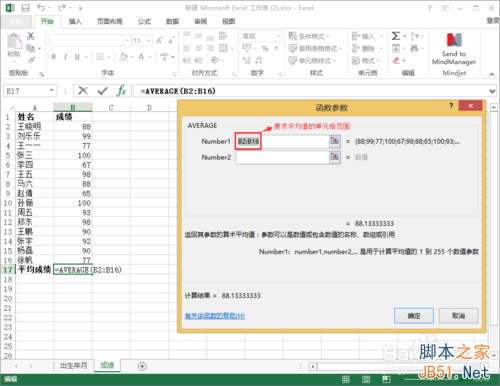Click the Number2 input field
Image resolution: width=500 pixels, height=386 pixels.
tap(282, 157)
